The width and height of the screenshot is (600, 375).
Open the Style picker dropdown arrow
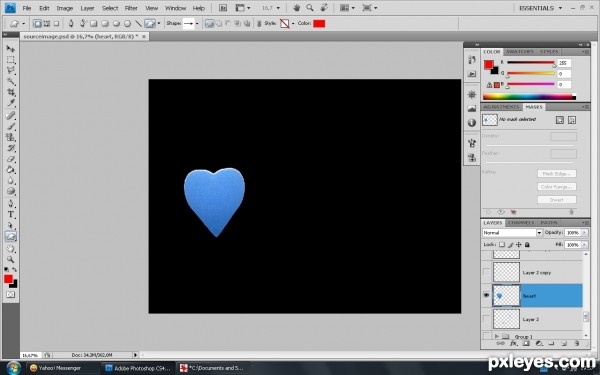tap(293, 24)
